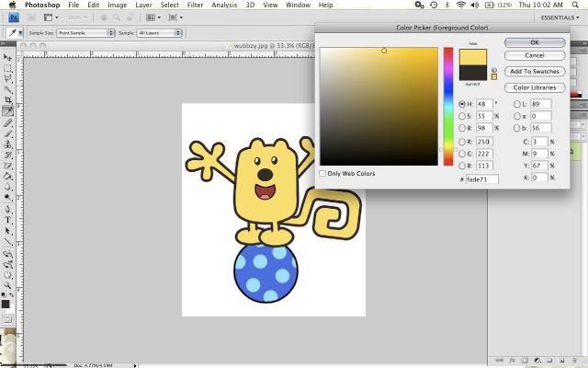588x368 pixels.
Task: Open the Image menu
Action: (118, 5)
